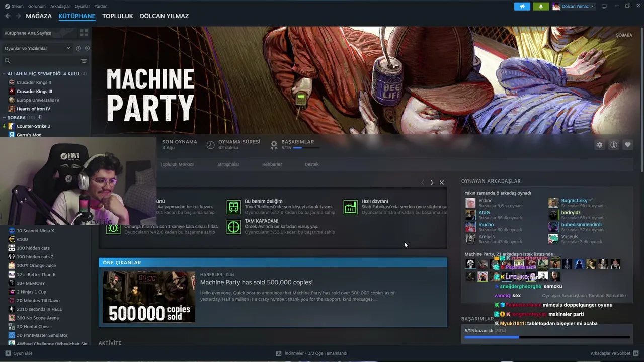This screenshot has width=644, height=362.
Task: Show previous achievements page arrow
Action: point(423,182)
